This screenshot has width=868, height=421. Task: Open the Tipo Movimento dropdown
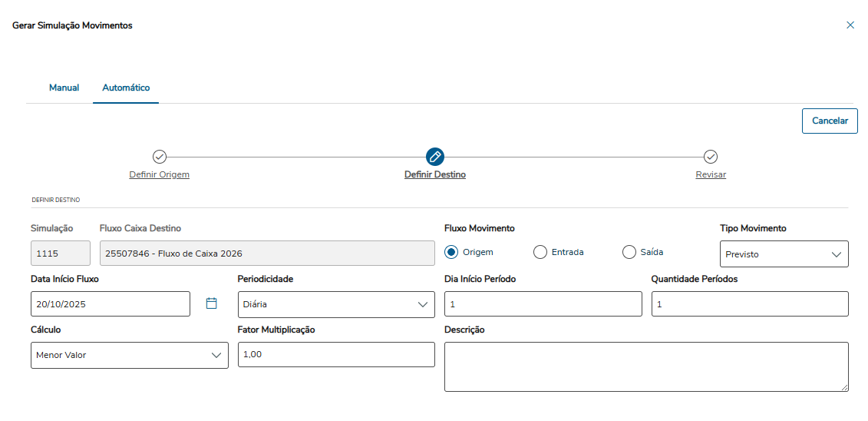click(x=784, y=254)
